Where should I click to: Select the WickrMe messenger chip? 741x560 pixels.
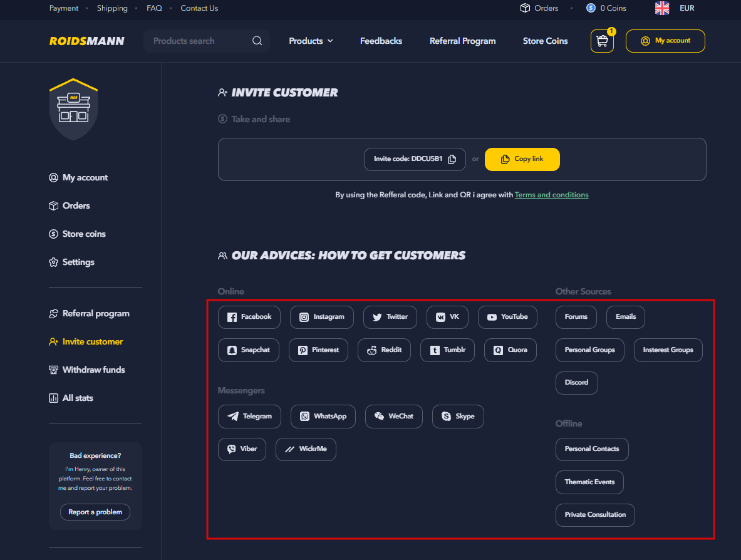[306, 449]
